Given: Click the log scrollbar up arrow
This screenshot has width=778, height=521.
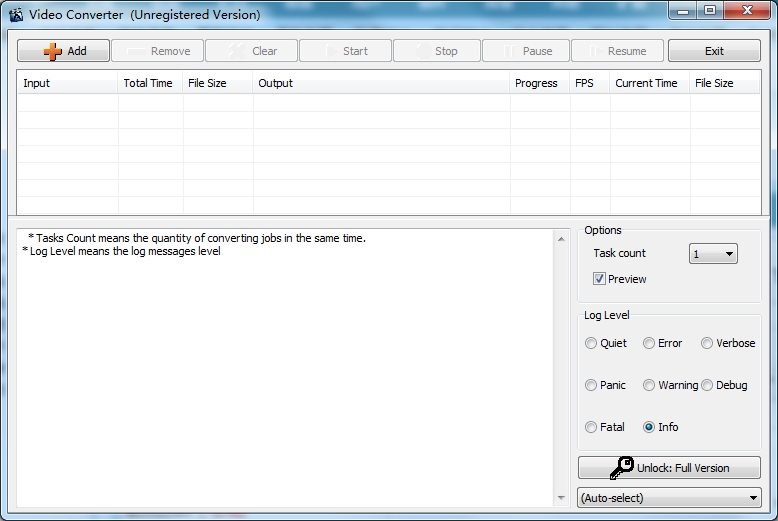Looking at the screenshot, I should pyautogui.click(x=561, y=239).
